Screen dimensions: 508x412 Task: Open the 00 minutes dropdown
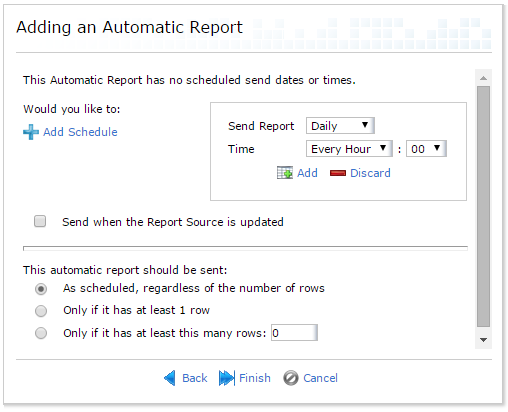(426, 149)
